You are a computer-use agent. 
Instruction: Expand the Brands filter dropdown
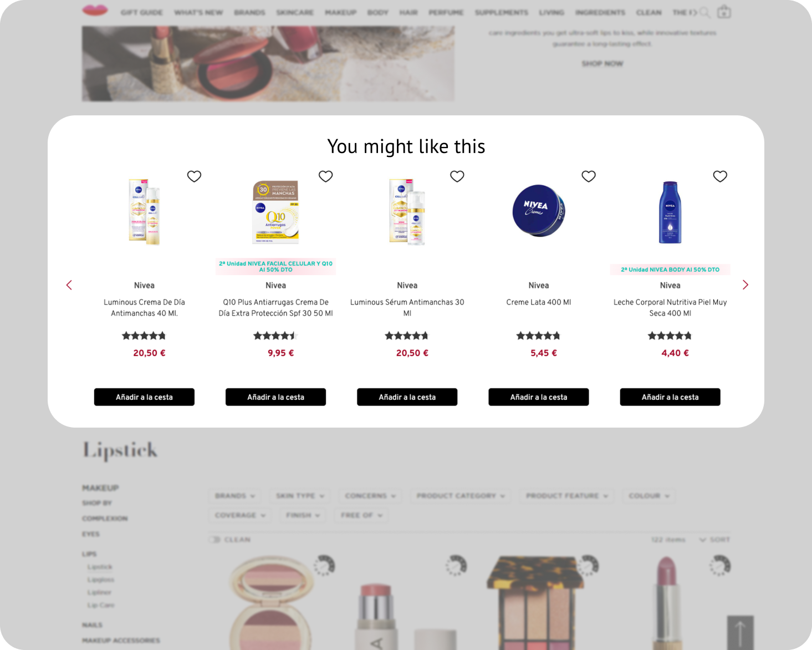(x=235, y=496)
